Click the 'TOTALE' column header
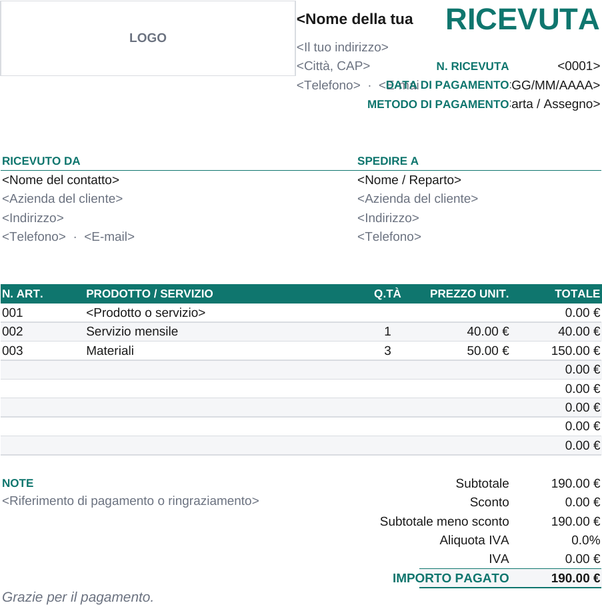The height and width of the screenshot is (605, 602). pyautogui.click(x=577, y=294)
